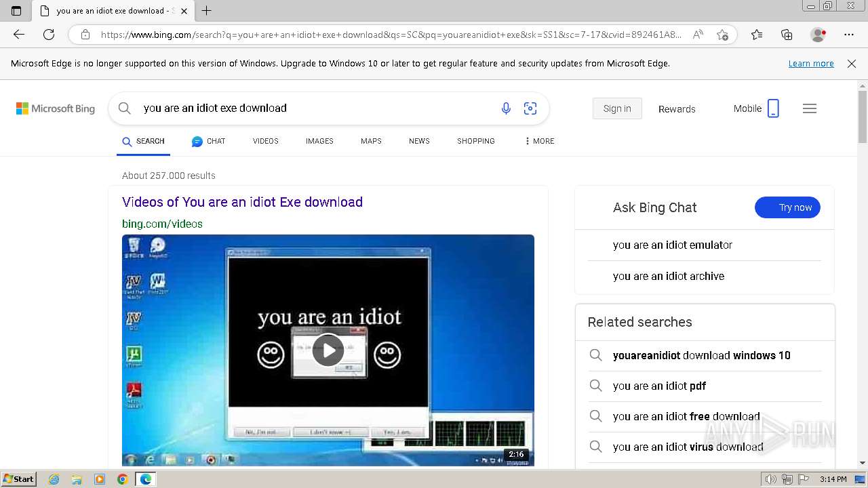Switch to the MAPS tab
This screenshot has height=488, width=868.
coord(371,141)
